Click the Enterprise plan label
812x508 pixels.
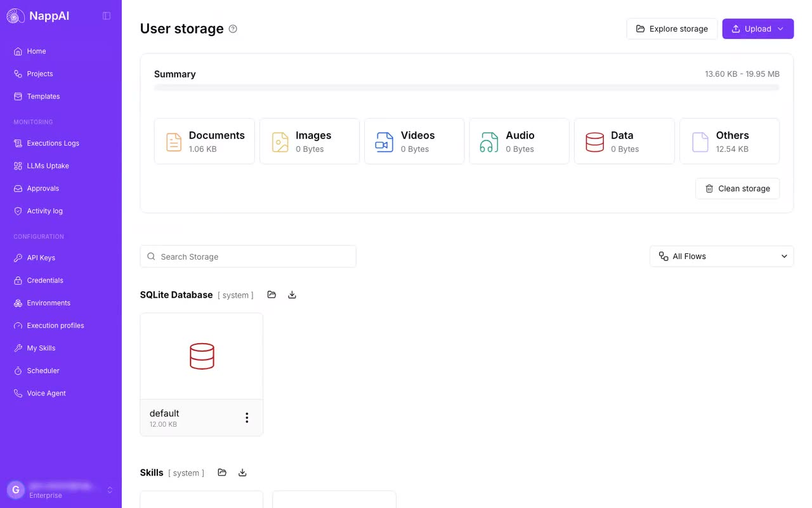pyautogui.click(x=46, y=495)
